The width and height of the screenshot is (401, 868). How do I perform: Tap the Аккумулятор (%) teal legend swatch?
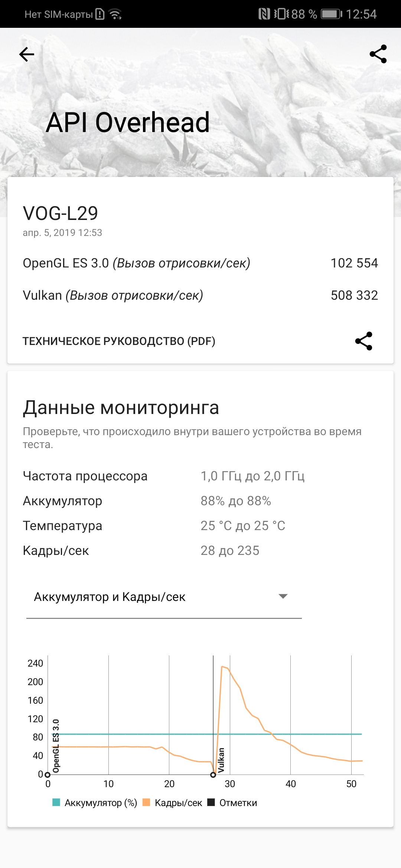point(56,802)
